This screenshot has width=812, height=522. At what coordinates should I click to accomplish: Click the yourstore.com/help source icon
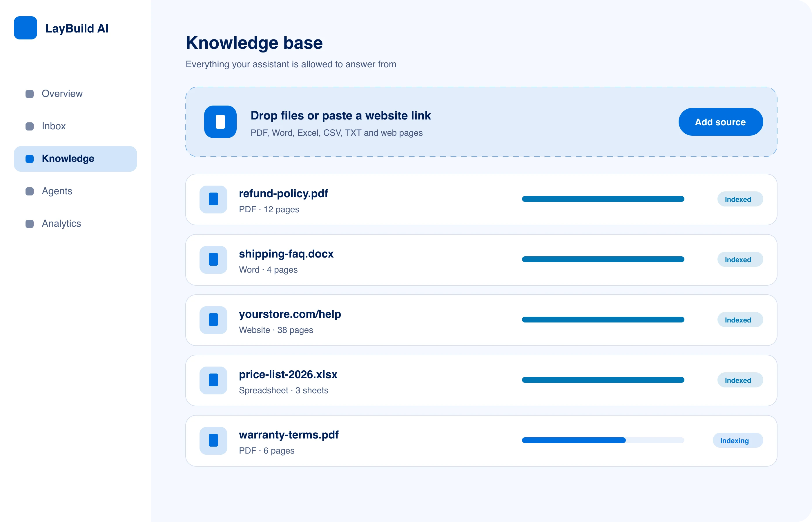coord(213,320)
